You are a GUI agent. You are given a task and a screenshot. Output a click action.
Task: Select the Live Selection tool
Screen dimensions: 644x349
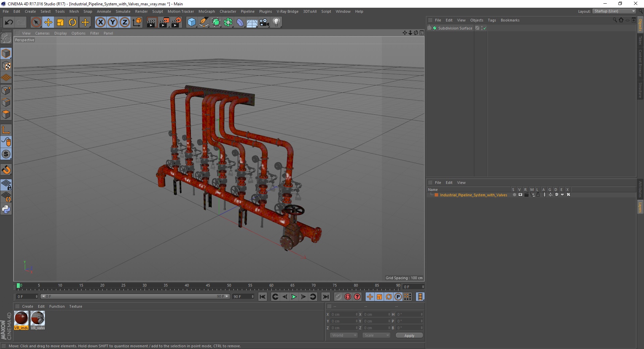pyautogui.click(x=36, y=22)
